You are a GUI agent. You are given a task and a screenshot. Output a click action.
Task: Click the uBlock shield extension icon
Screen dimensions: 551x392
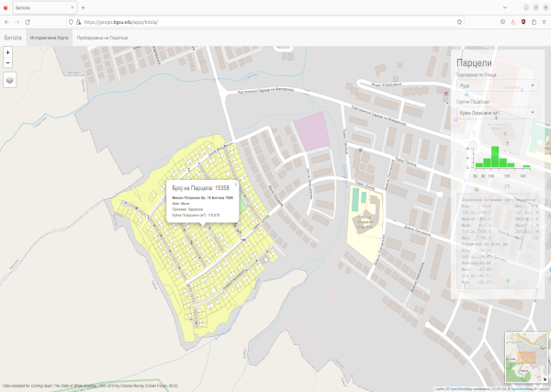tap(523, 20)
